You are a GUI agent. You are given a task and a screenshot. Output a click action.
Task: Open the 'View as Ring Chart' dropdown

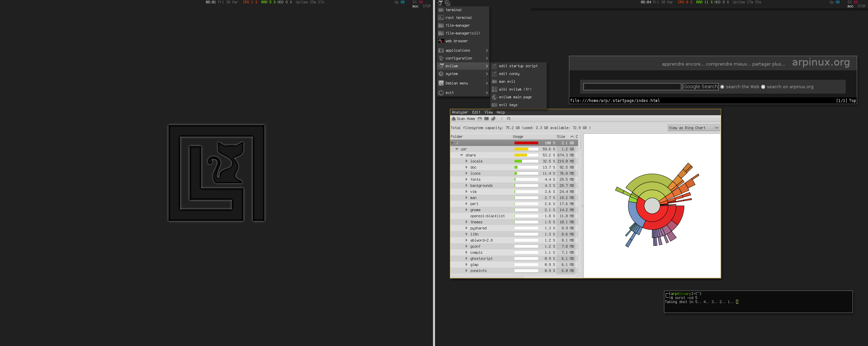coord(694,128)
